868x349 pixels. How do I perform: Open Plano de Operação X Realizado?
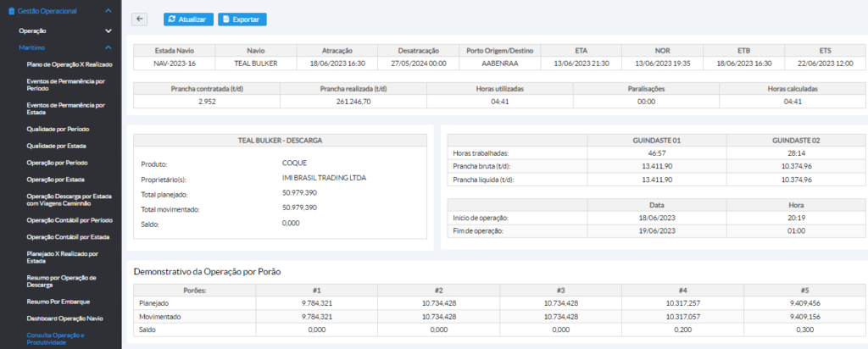[x=69, y=64]
